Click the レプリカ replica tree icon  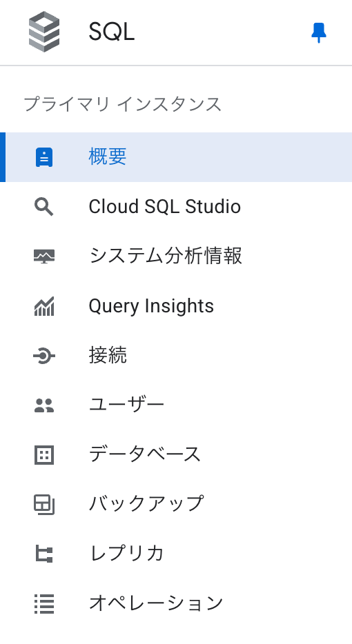44,554
